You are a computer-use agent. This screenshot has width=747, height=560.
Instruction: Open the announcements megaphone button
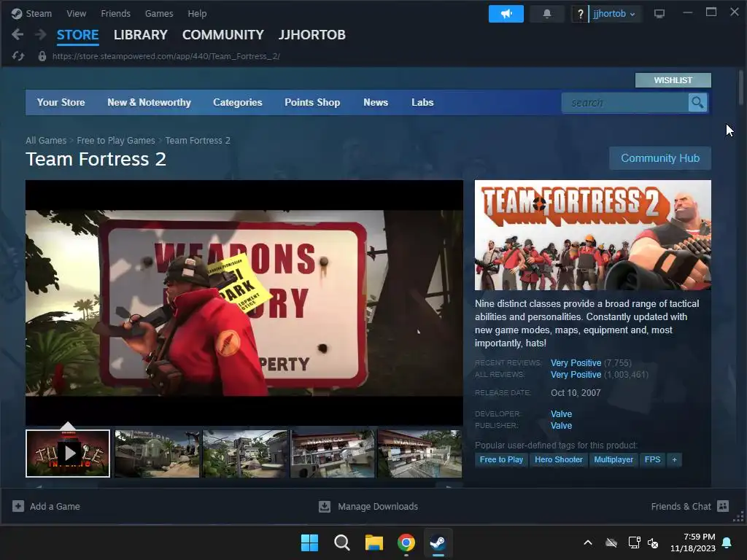pos(506,14)
